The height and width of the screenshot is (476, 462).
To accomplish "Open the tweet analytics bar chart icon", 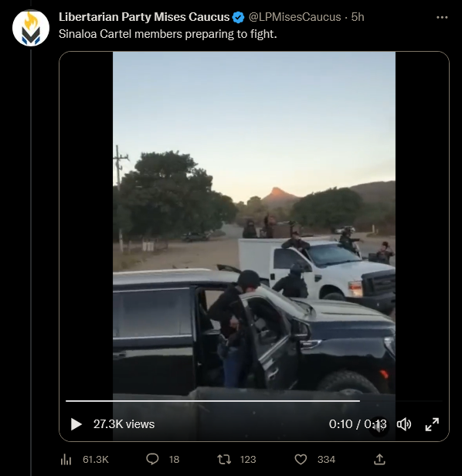I will tap(66, 460).
